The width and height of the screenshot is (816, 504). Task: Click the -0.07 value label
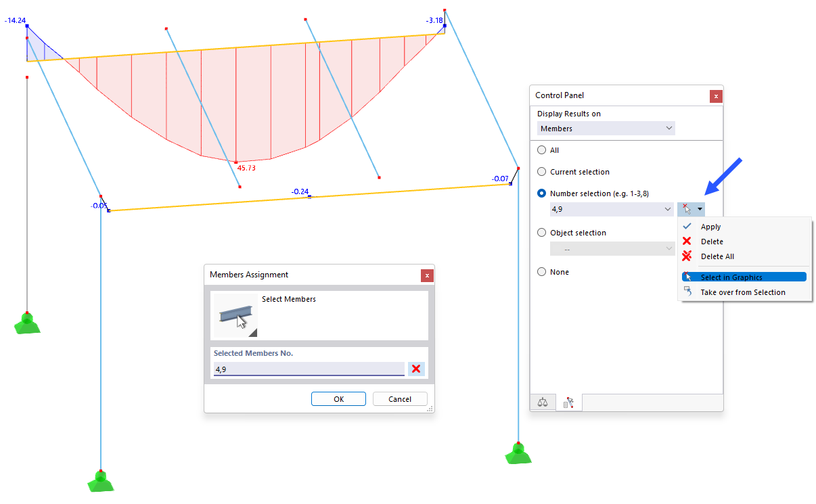pyautogui.click(x=500, y=179)
